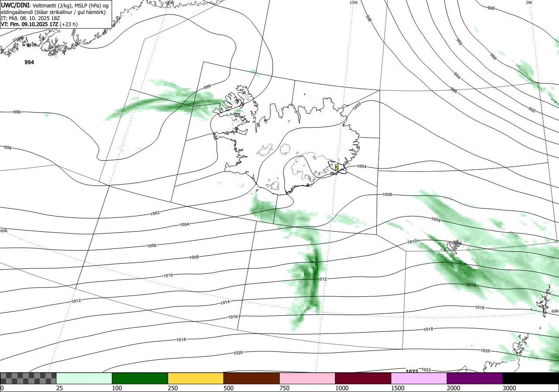Select the 992 isobar label
This screenshot has height=392, width=559.
[532, 110]
